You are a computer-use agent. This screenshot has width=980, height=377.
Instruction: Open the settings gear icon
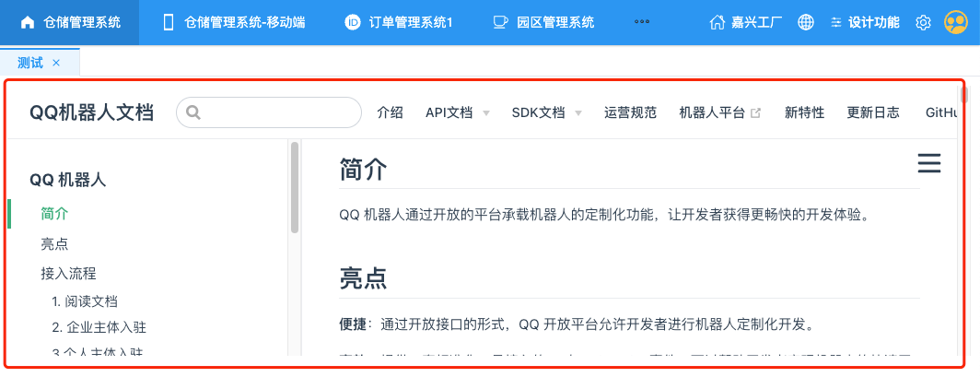pos(923,23)
